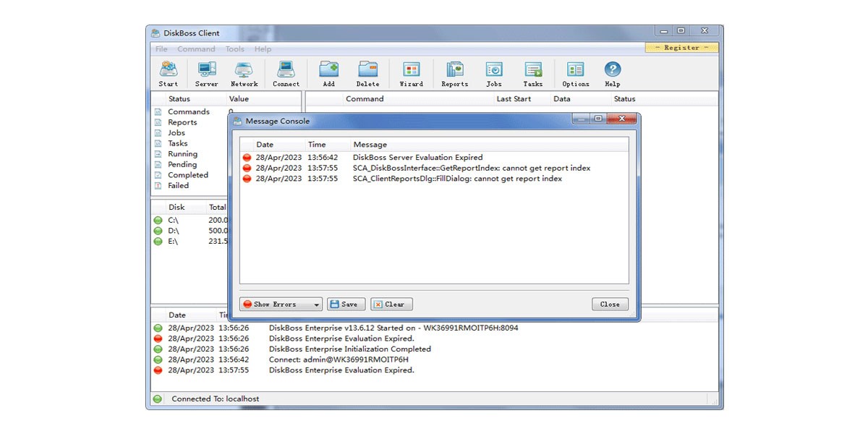
Task: Clear the message console
Action: click(x=391, y=305)
